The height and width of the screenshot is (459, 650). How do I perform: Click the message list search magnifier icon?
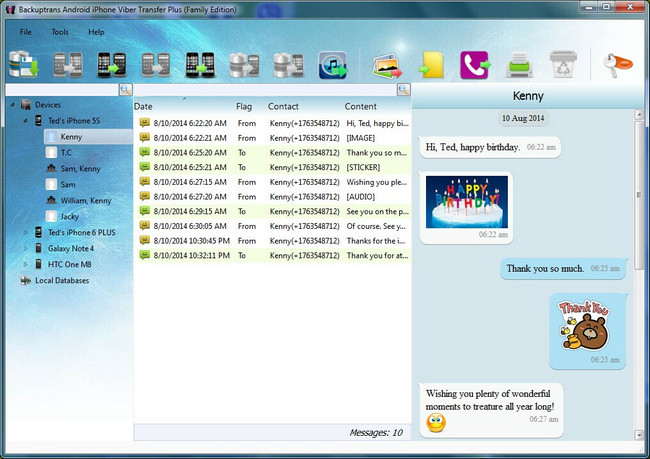pyautogui.click(x=403, y=90)
